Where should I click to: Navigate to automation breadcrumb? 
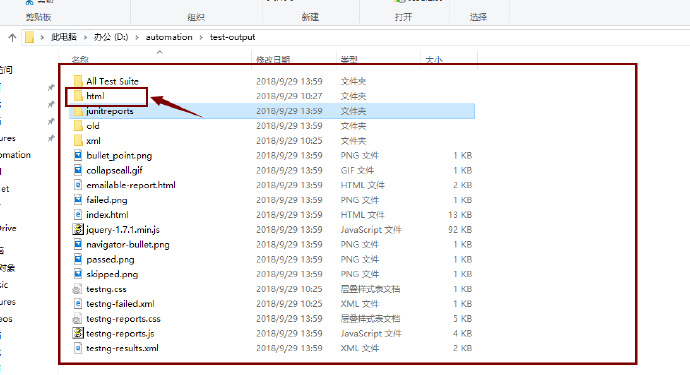tap(169, 37)
